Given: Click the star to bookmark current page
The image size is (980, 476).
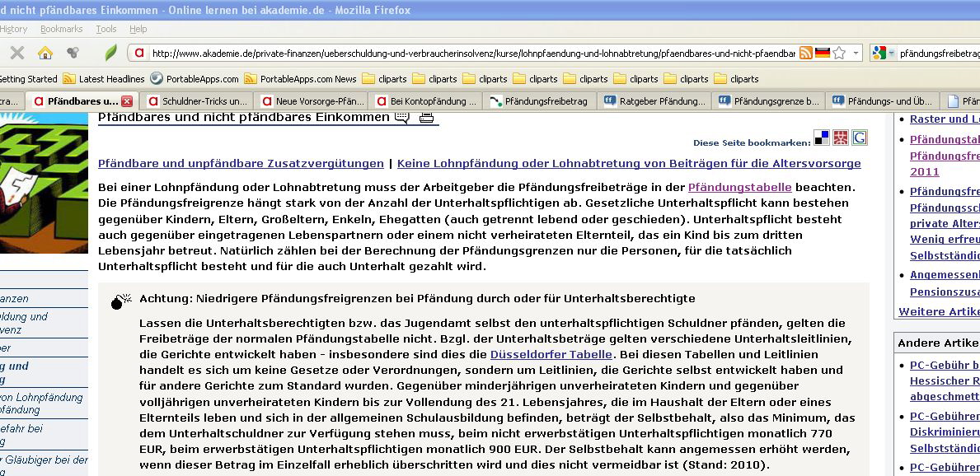Looking at the screenshot, I should [839, 52].
